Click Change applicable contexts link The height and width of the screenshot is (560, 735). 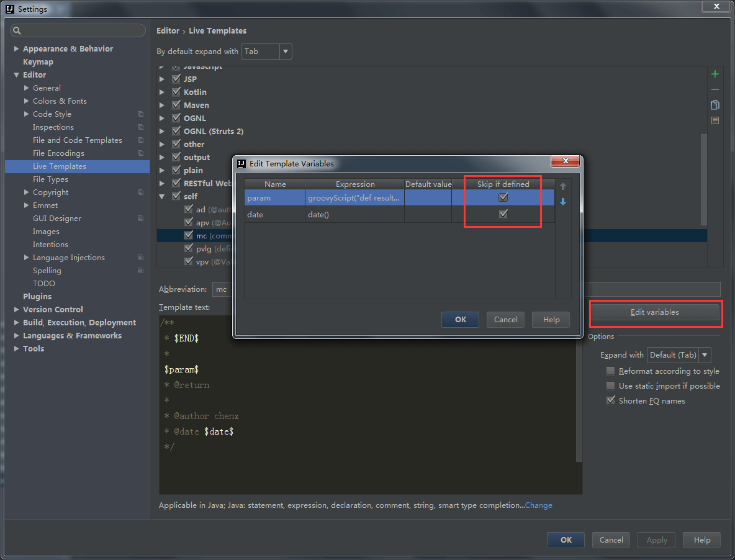tap(539, 505)
